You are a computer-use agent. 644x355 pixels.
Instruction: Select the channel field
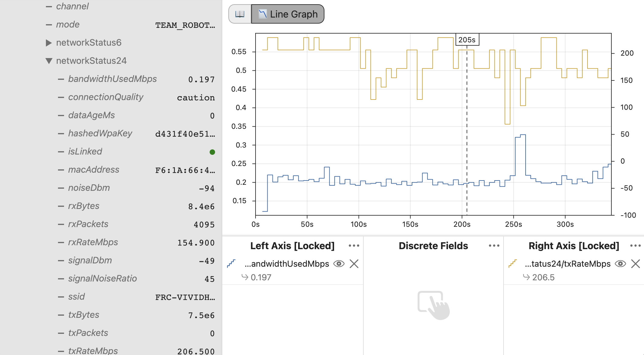(x=72, y=6)
